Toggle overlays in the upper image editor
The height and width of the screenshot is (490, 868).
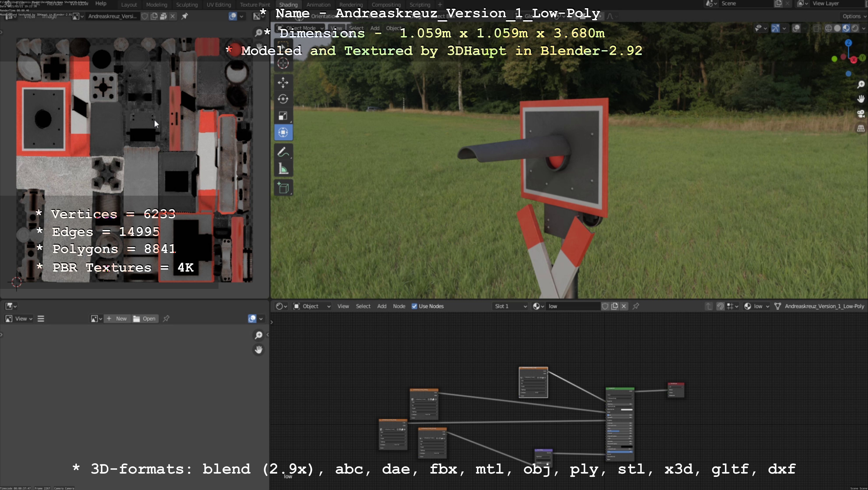pyautogui.click(x=232, y=16)
